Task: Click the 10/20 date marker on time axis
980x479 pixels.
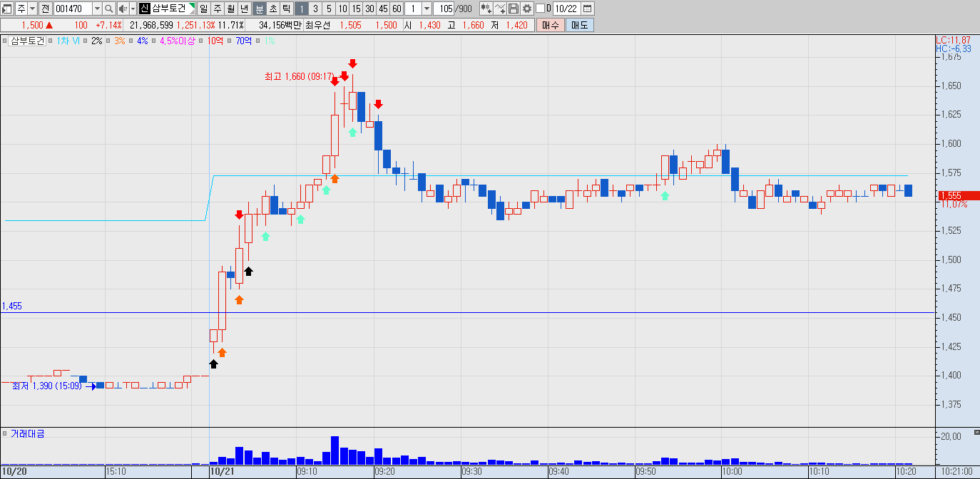Action: [15, 472]
